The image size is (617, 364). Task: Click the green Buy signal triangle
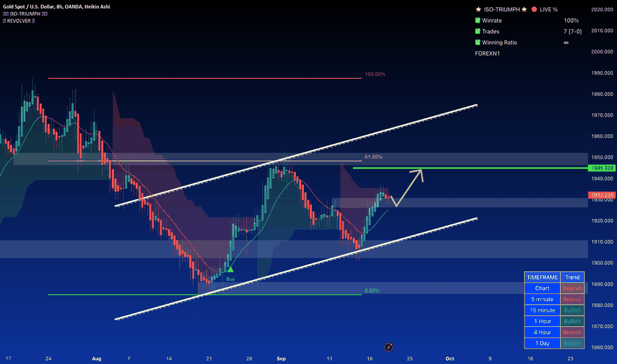230,269
